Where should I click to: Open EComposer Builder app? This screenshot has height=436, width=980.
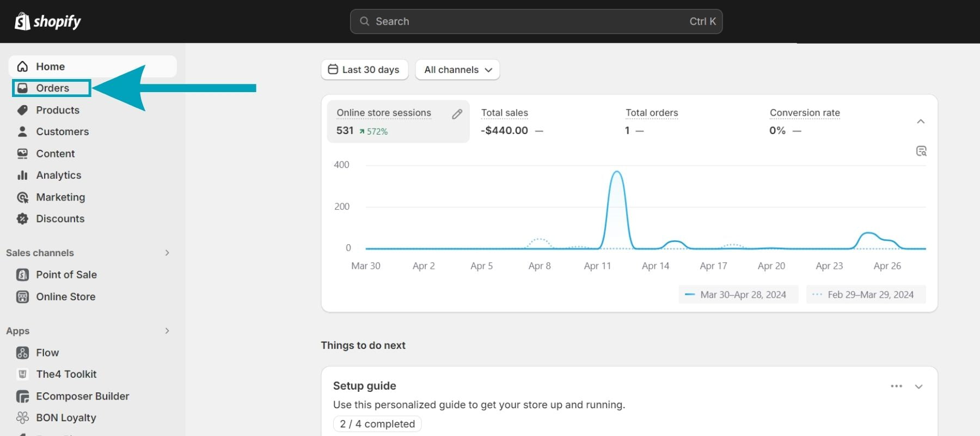point(82,396)
